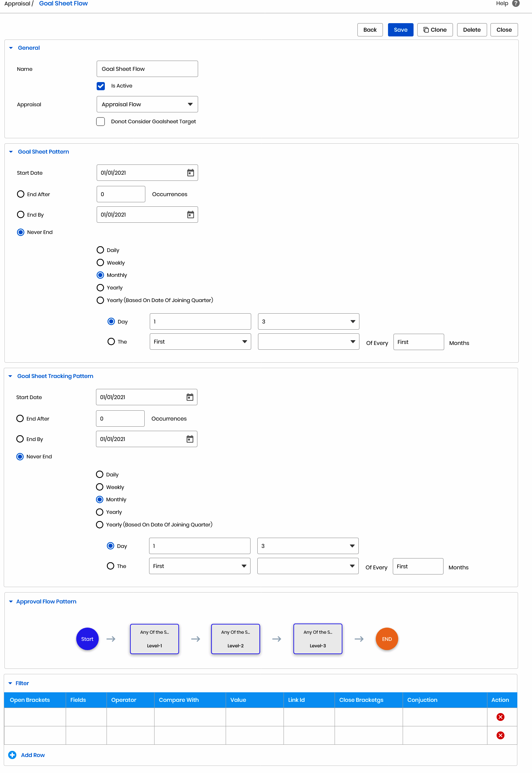Open calendar for Tracking Pattern End By date

click(x=190, y=439)
